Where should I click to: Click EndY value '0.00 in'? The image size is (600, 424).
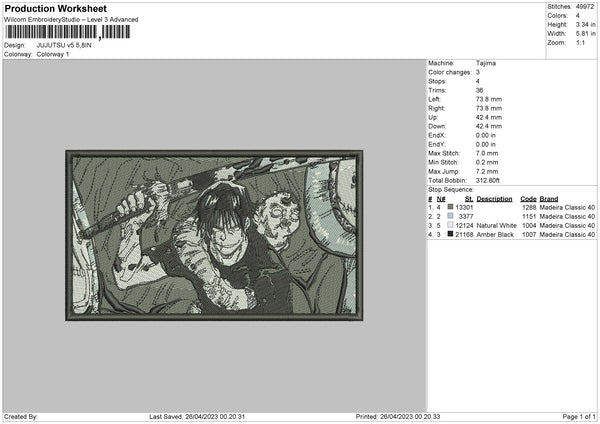pos(486,145)
